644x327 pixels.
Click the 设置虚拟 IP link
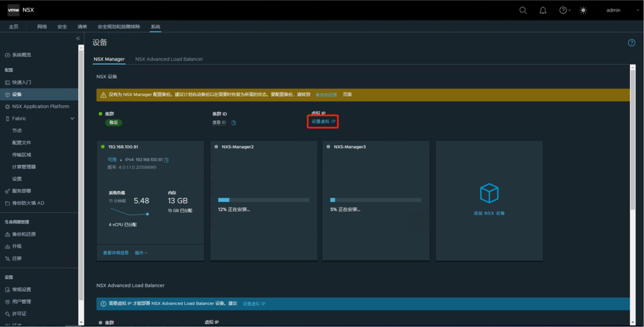point(323,121)
